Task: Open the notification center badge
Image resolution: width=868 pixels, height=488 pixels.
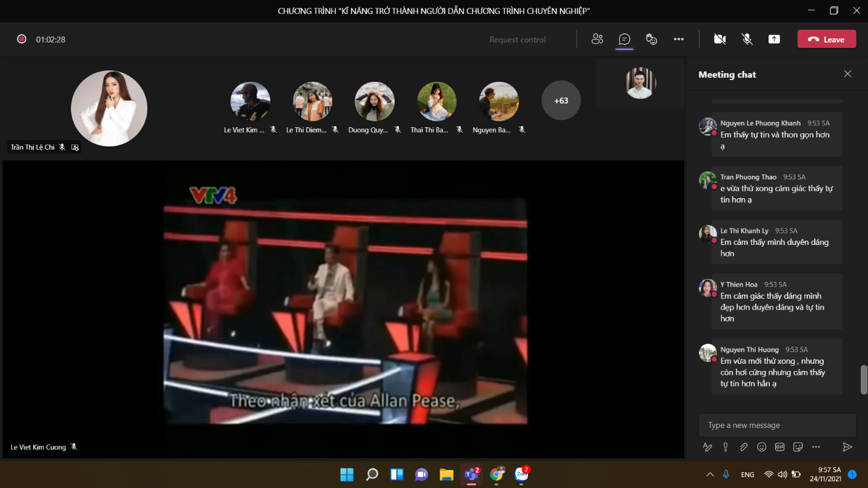Action: coord(852,475)
